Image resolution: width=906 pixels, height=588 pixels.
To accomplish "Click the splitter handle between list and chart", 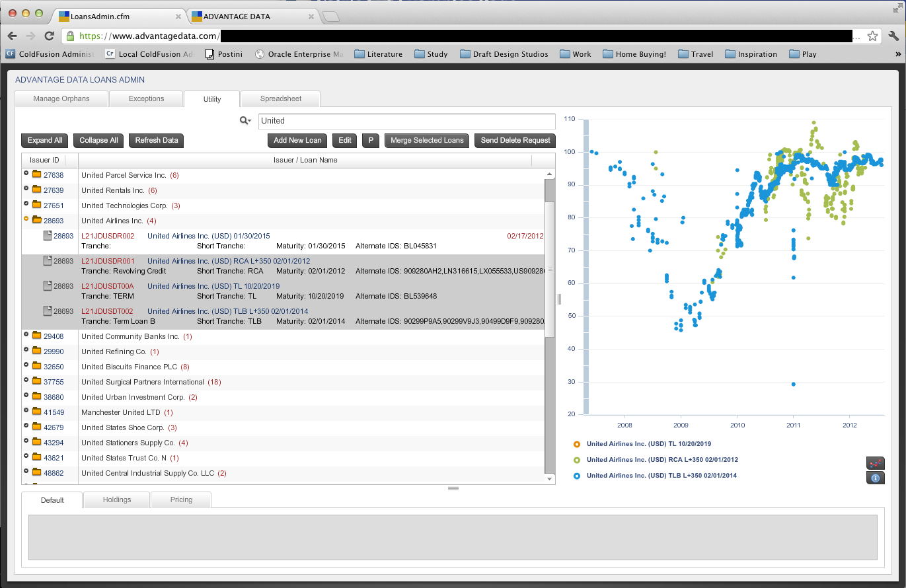I will pos(559,299).
